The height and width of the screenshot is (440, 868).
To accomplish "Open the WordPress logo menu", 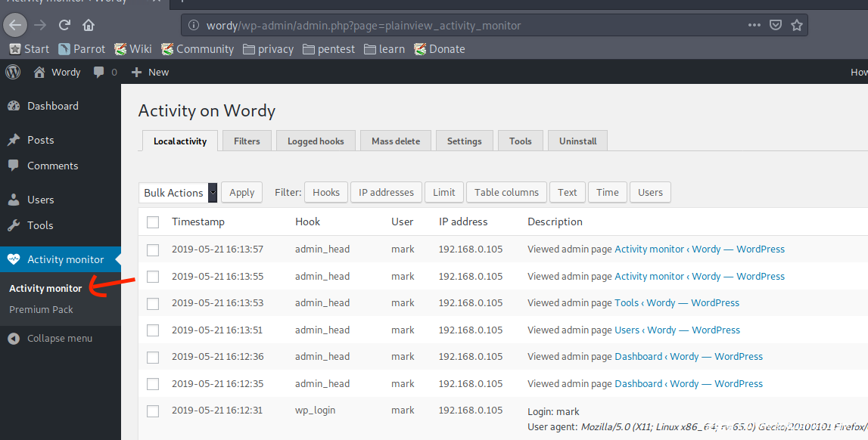I will [x=13, y=72].
